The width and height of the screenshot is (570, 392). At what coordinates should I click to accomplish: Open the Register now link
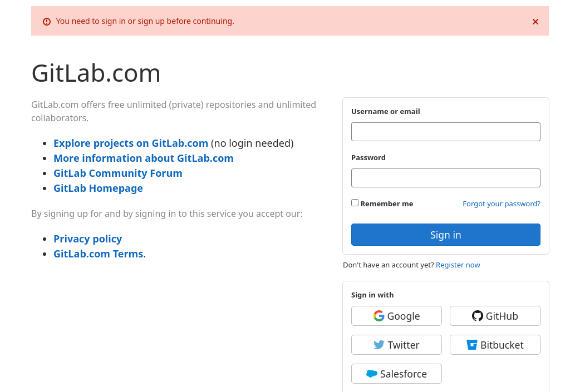458,265
